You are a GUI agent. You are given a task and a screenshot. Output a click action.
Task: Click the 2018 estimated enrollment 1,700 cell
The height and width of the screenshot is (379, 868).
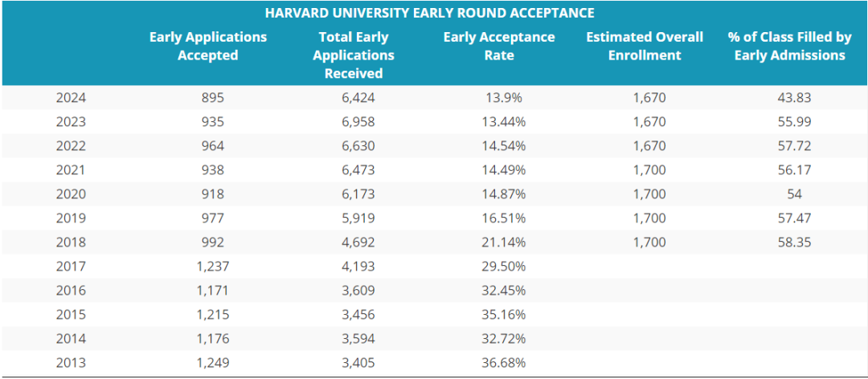pyautogui.click(x=649, y=242)
